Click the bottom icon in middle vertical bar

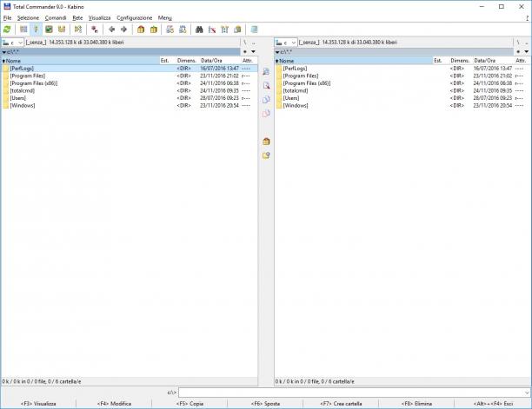pyautogui.click(x=266, y=155)
